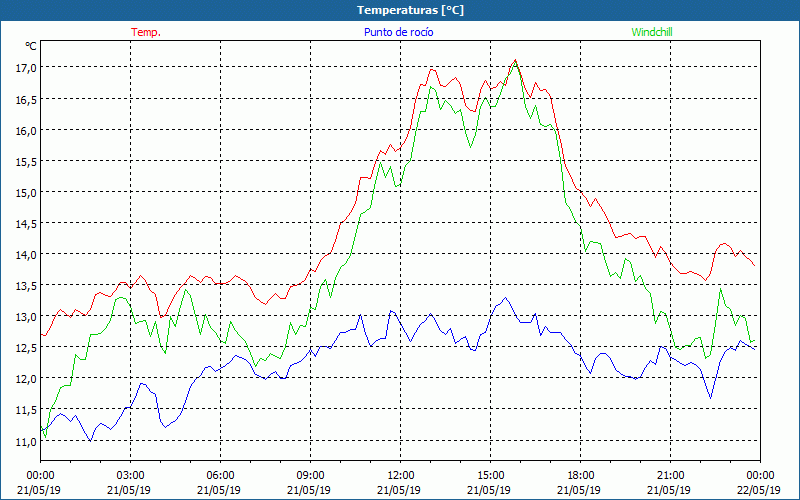Click the 15:00 time axis label
800x500 pixels.
click(x=490, y=476)
